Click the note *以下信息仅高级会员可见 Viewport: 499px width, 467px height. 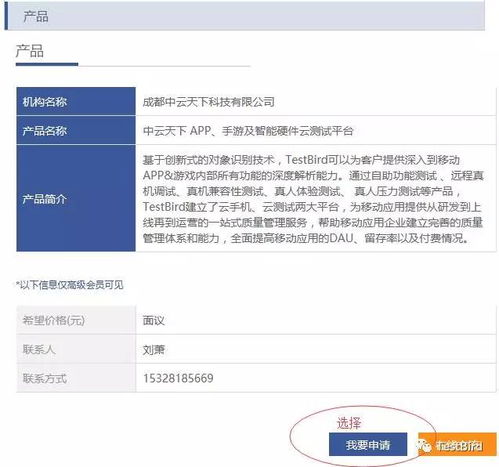[70, 285]
